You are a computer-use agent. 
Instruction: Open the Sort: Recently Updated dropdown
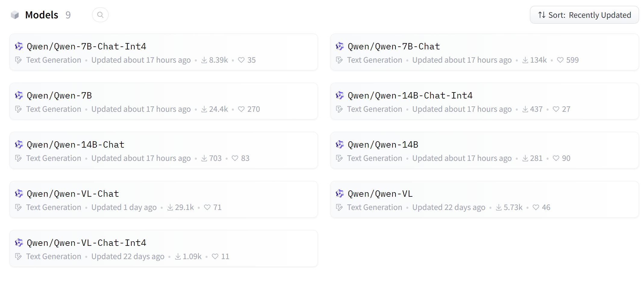click(584, 15)
